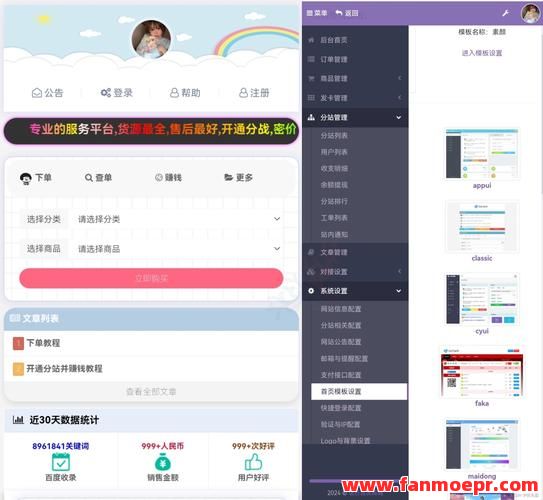
Task: Open the 开通分站并赚钱教程 article
Action: pos(64,369)
